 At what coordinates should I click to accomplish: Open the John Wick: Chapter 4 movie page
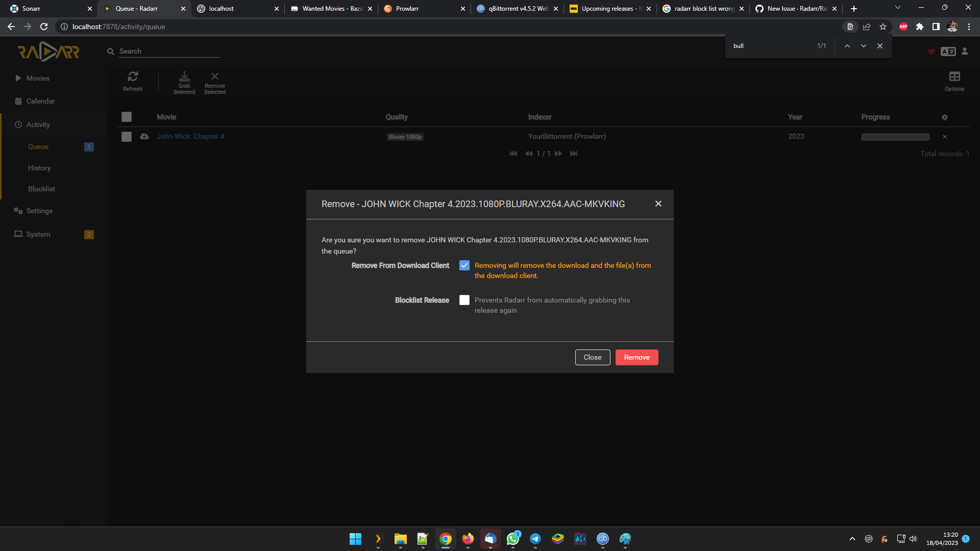[190, 136]
